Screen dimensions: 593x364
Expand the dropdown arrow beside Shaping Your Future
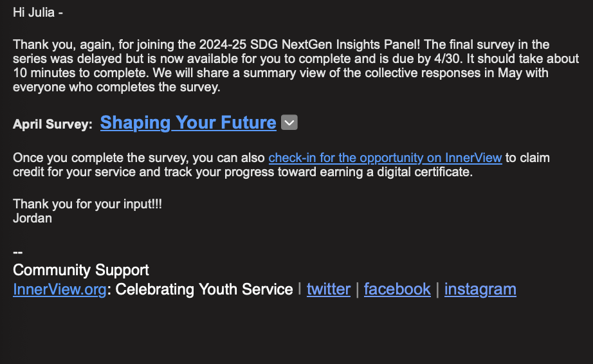(289, 122)
